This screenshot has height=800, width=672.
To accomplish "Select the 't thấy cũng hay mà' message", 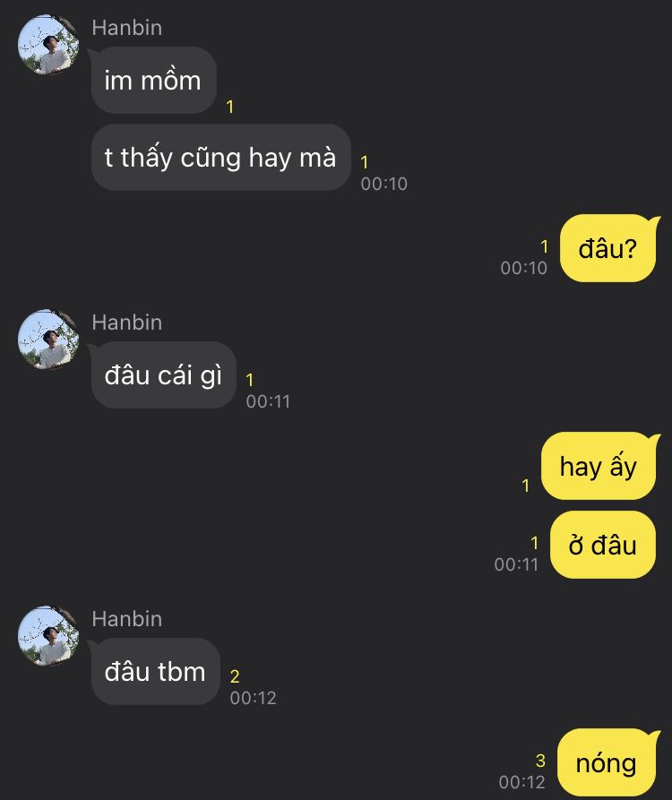I will coord(220,157).
